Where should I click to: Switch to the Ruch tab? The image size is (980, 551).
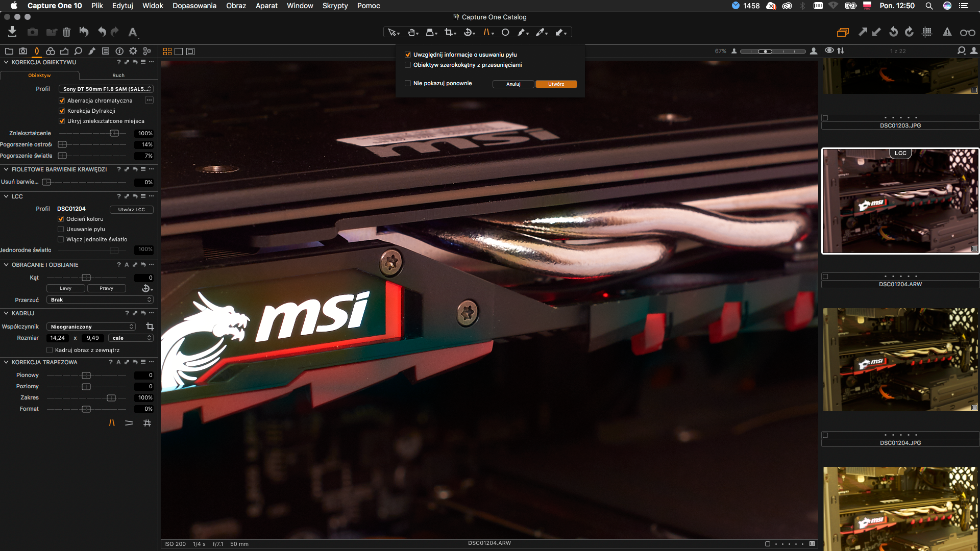pyautogui.click(x=118, y=75)
